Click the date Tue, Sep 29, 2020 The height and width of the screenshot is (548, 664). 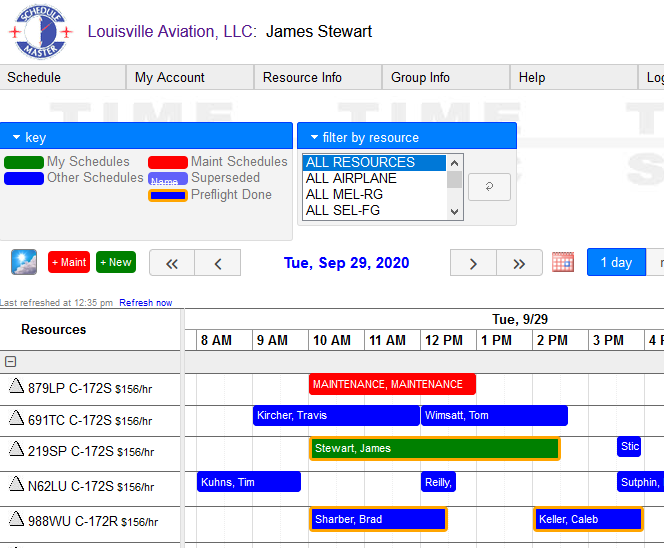[x=346, y=263]
